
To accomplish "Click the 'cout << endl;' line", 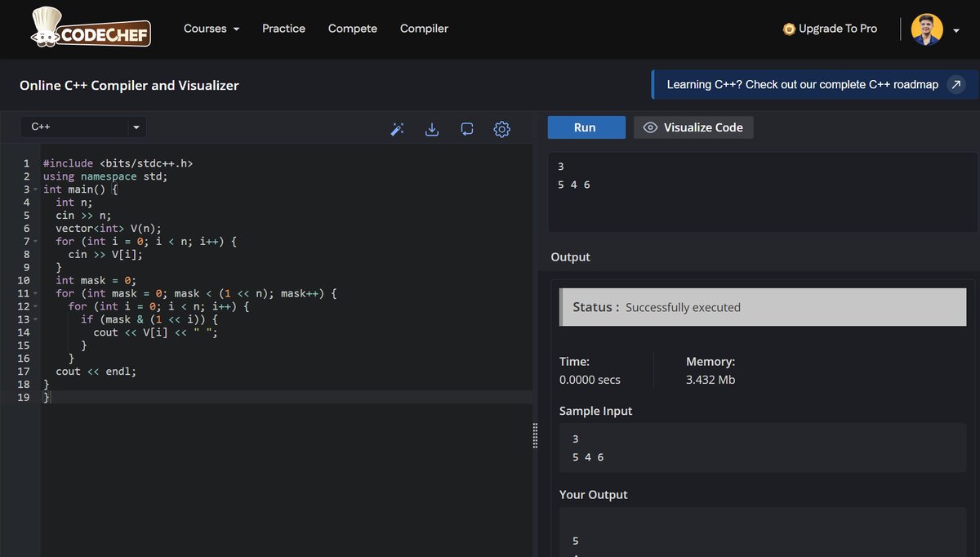I will (96, 371).
